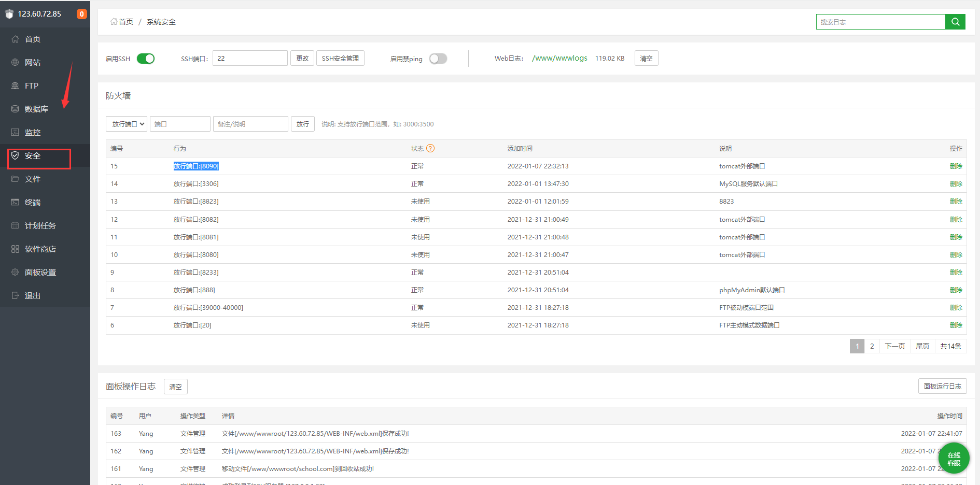Open 网站 menu item

point(33,62)
